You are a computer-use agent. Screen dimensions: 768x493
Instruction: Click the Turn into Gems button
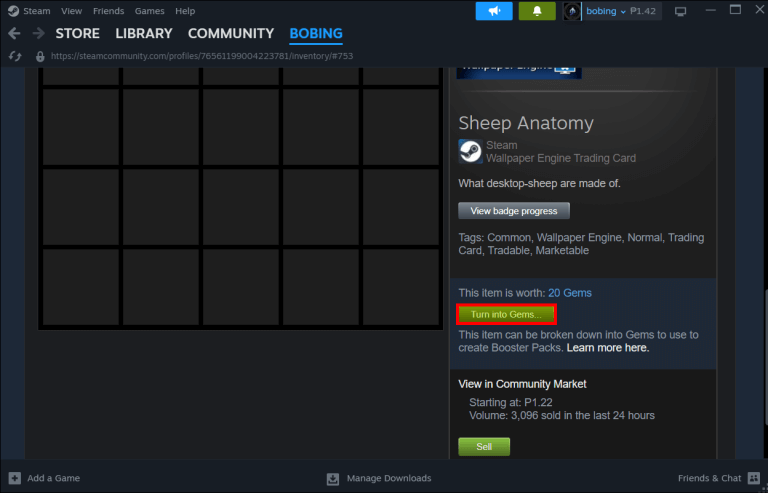[506, 314]
